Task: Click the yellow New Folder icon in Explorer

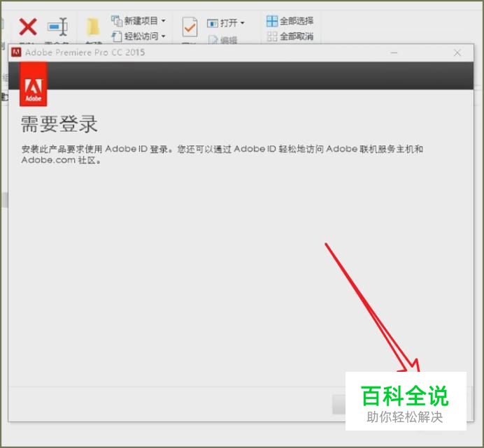Action: coord(93,27)
